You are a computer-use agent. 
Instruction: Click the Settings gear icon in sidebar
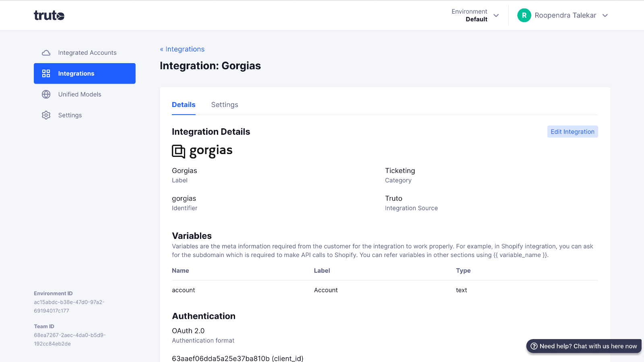(46, 115)
